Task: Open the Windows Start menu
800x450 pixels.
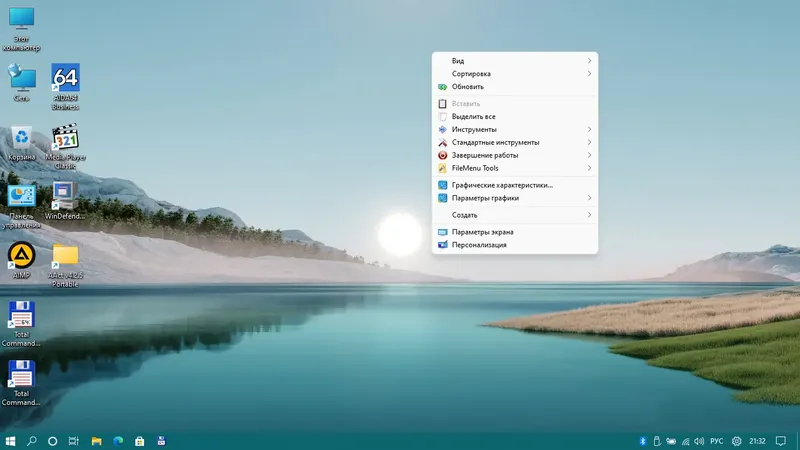Action: 10,441
